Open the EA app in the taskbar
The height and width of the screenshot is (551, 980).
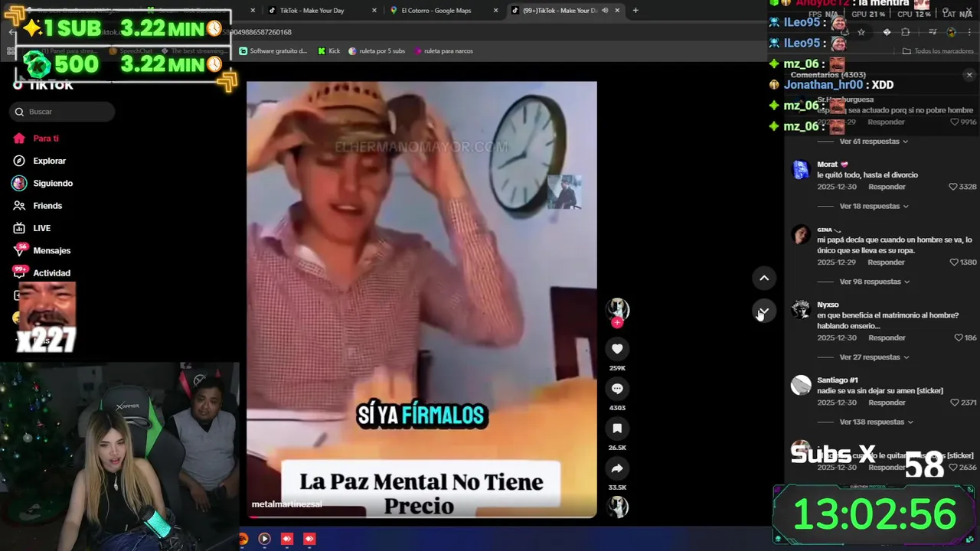tap(243, 539)
